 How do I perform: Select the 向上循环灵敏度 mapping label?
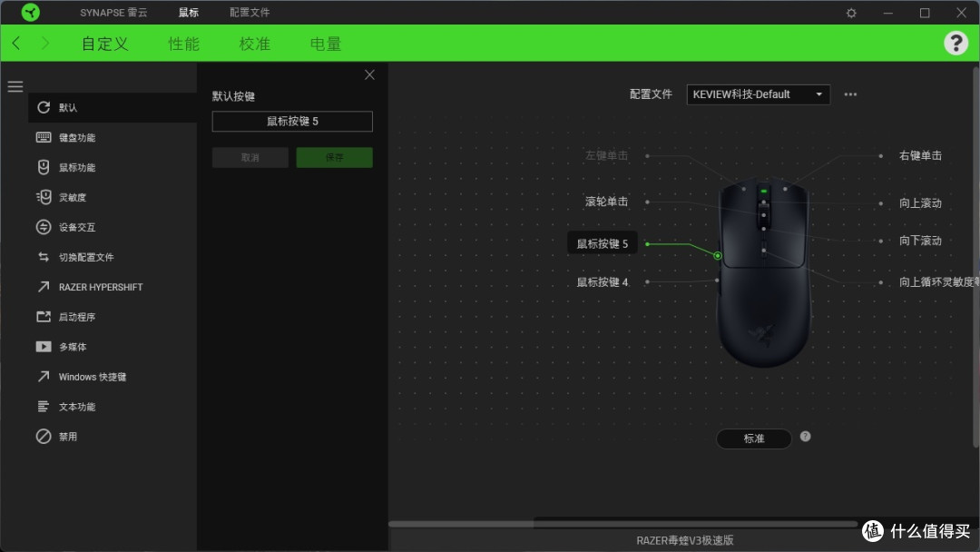[x=939, y=282]
